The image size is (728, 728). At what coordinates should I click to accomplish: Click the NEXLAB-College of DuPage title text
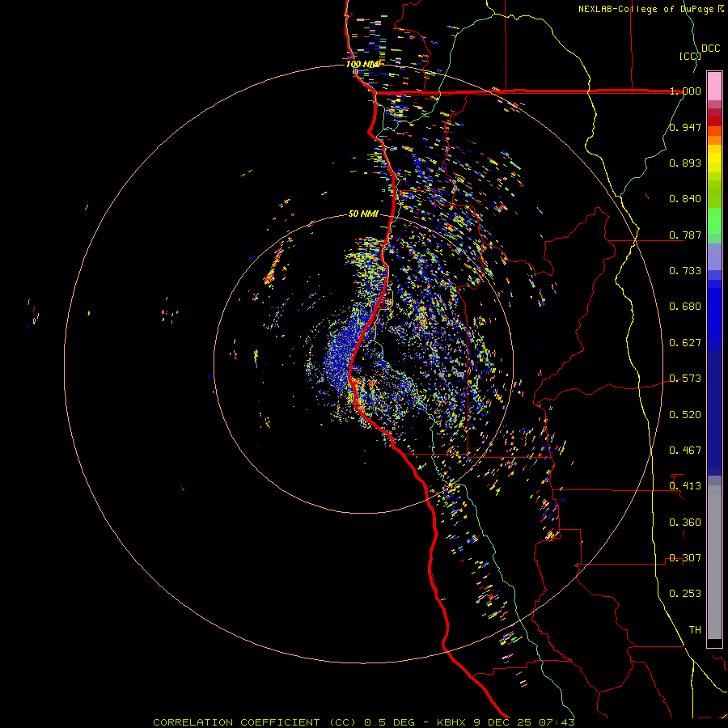(646, 9)
